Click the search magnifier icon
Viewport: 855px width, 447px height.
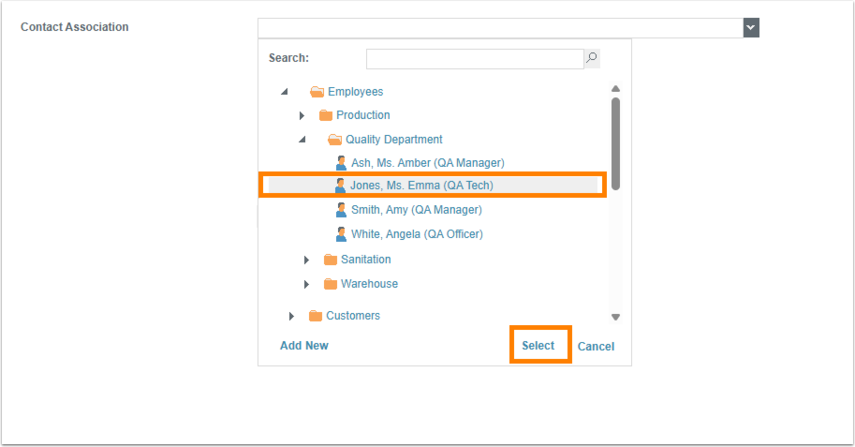click(x=592, y=58)
